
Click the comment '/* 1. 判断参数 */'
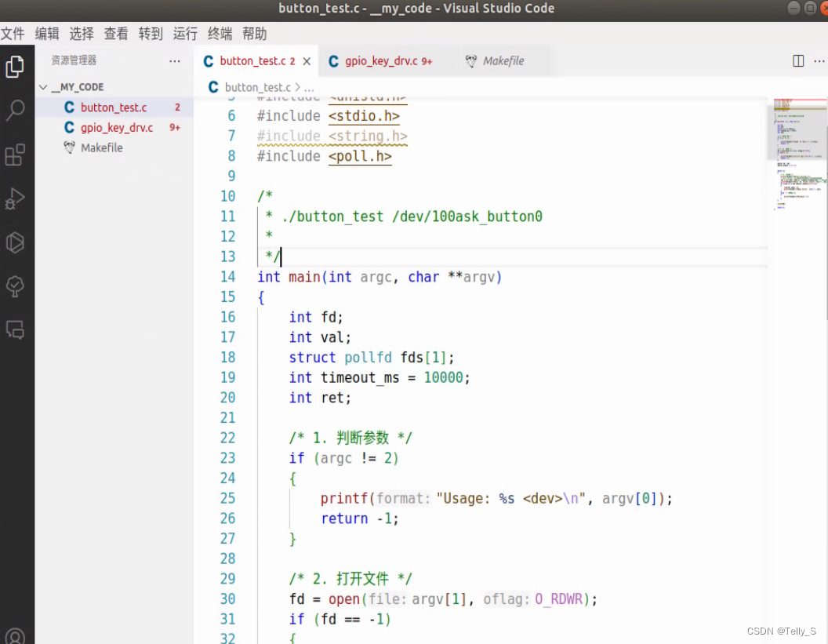point(350,438)
